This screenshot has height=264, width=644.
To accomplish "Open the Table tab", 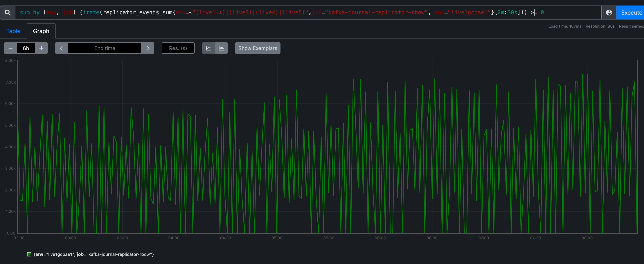I will (13, 31).
